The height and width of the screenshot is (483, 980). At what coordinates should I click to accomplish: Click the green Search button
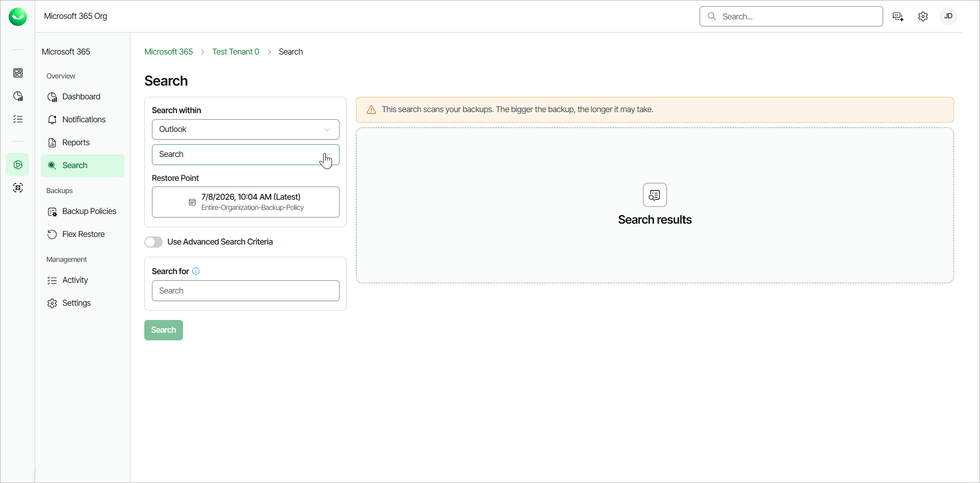click(164, 330)
